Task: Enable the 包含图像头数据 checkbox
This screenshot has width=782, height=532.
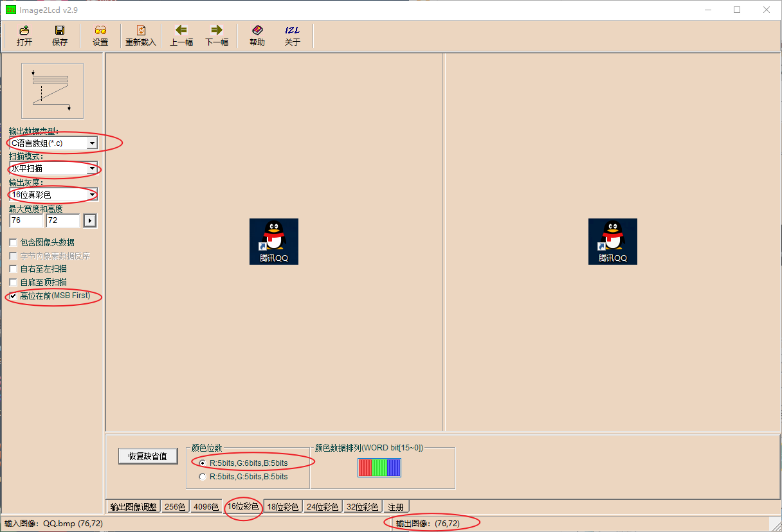Action: point(14,243)
